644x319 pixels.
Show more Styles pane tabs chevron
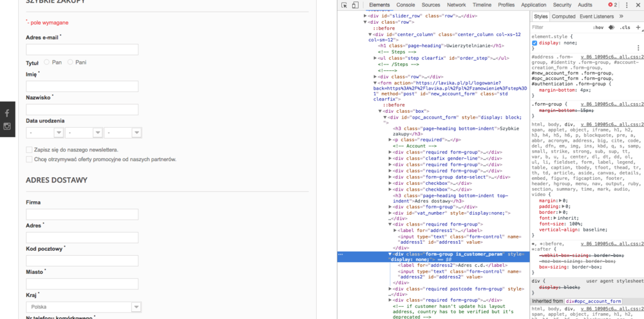[x=621, y=17]
